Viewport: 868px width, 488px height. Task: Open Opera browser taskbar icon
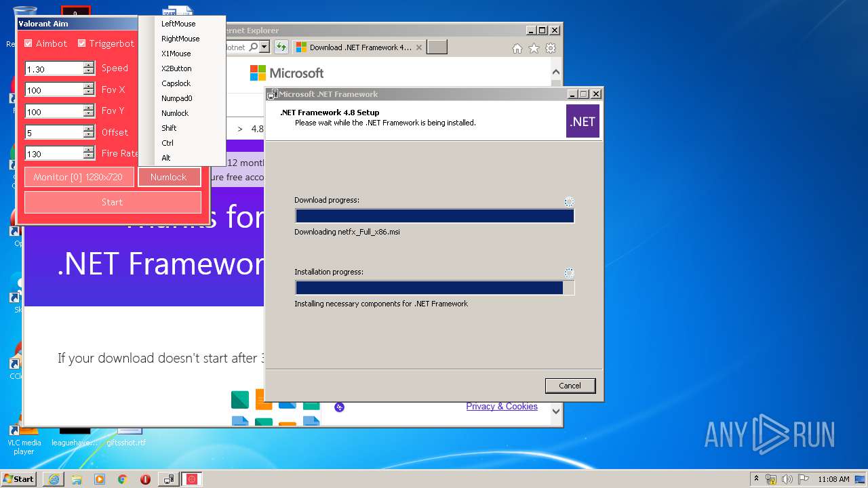tap(145, 479)
